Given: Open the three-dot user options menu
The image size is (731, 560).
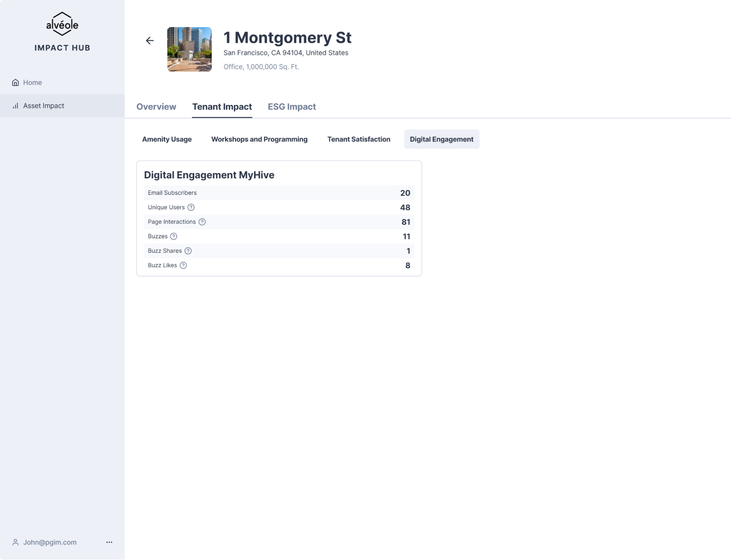Looking at the screenshot, I should click(x=109, y=542).
